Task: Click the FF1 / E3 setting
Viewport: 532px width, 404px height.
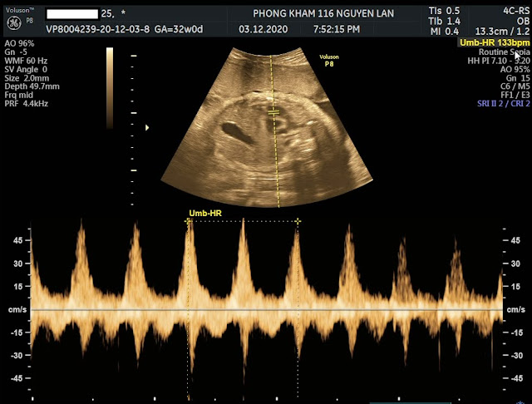Action: click(x=515, y=95)
